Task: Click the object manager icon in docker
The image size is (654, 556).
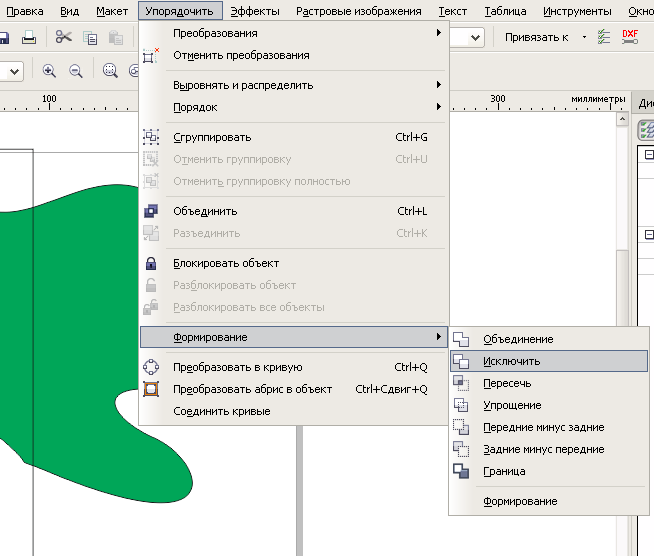Action: 646,130
